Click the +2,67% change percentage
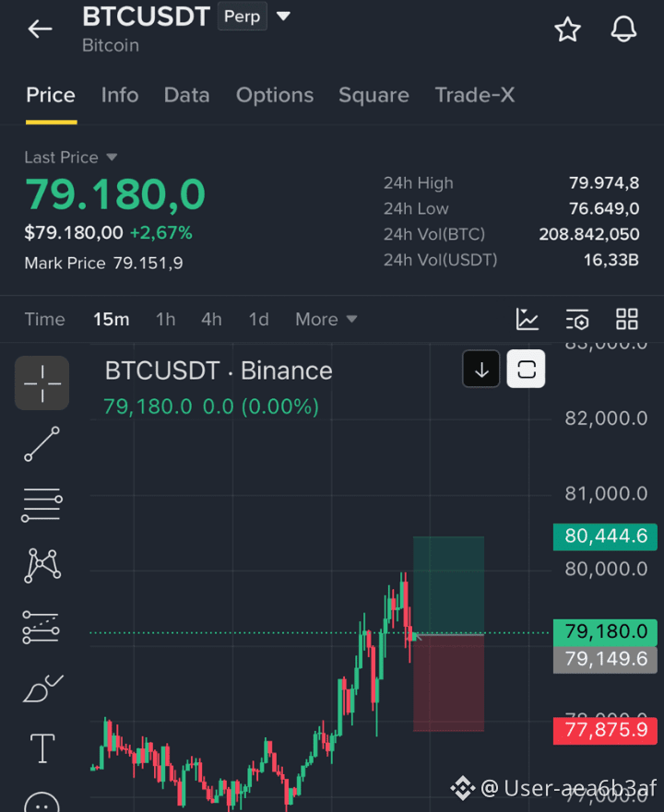This screenshot has width=664, height=812. click(x=160, y=233)
